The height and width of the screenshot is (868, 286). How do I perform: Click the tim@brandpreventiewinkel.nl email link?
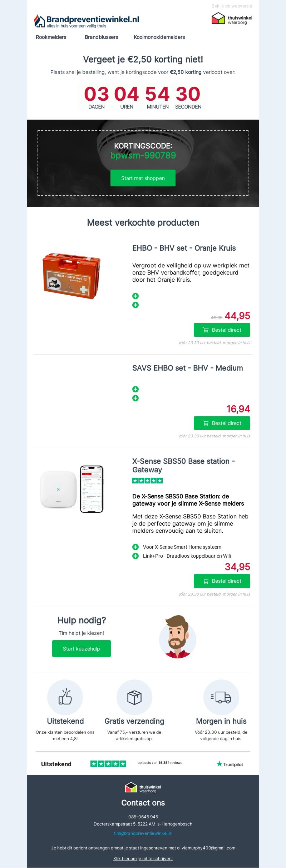[x=143, y=833]
